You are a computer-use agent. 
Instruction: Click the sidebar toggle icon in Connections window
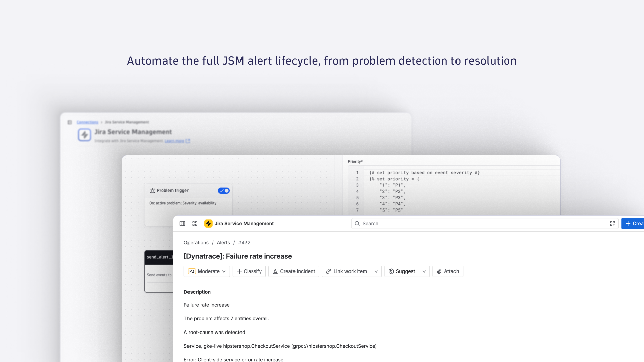(70, 122)
